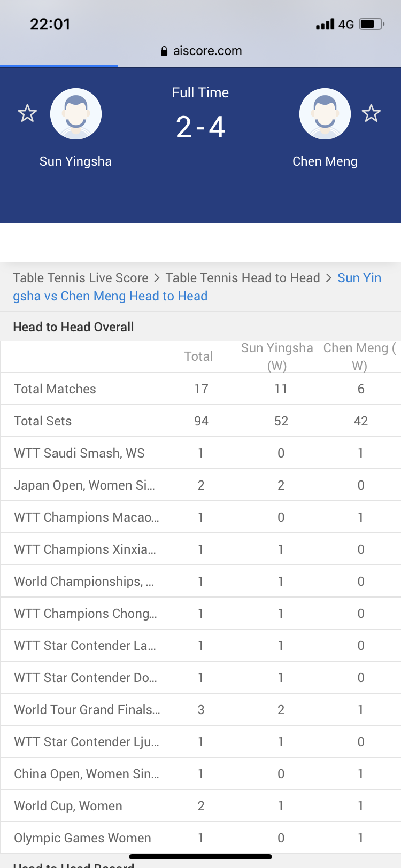Viewport: 401px width, 868px height.
Task: Tap Sun Yingsha's avatar image
Action: [x=76, y=114]
